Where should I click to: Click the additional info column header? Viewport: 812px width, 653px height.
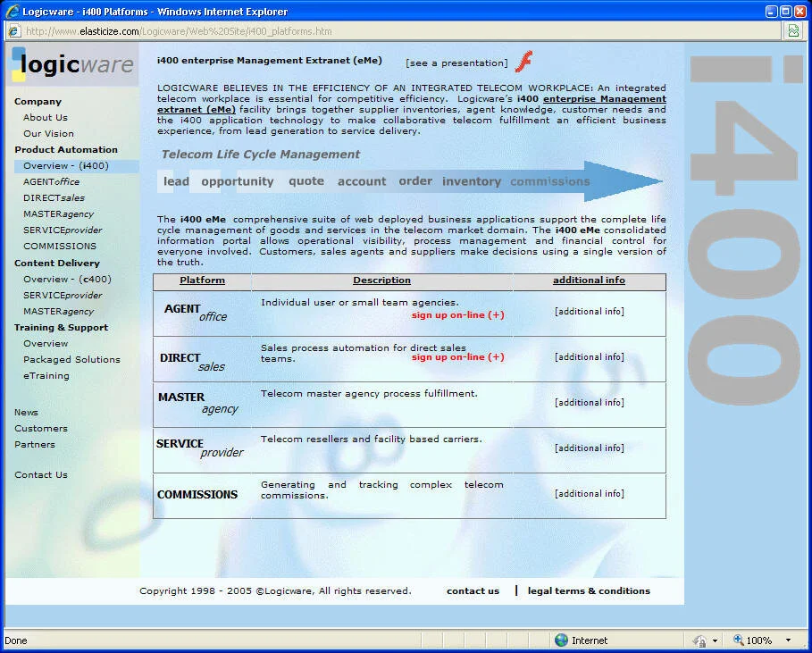(589, 280)
